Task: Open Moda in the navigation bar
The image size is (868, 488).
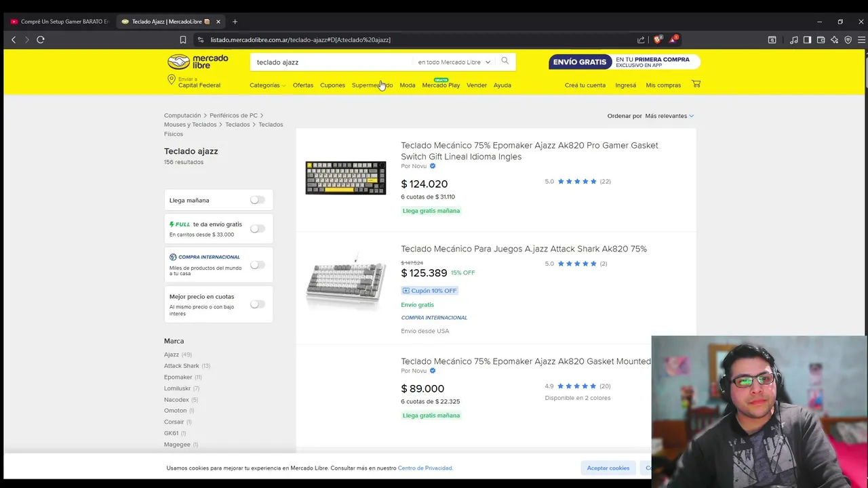Action: [408, 85]
